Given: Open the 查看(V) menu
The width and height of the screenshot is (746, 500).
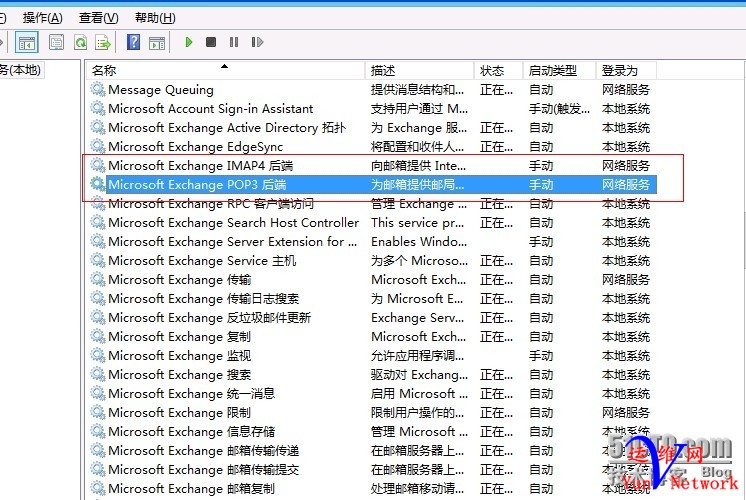Looking at the screenshot, I should [x=98, y=18].
